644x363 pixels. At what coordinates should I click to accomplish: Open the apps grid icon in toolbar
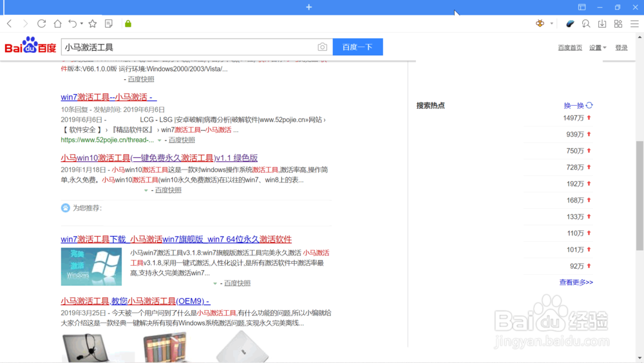pyautogui.click(x=618, y=24)
